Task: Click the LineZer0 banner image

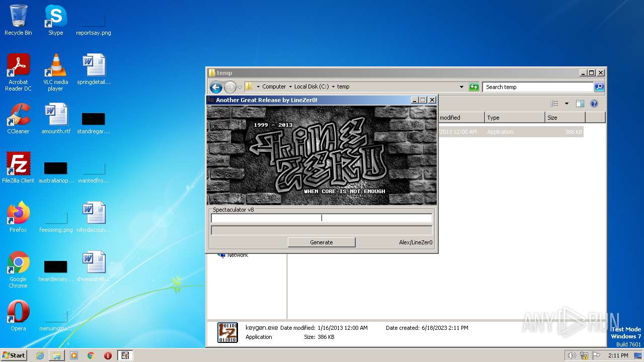Action: pyautogui.click(x=321, y=155)
